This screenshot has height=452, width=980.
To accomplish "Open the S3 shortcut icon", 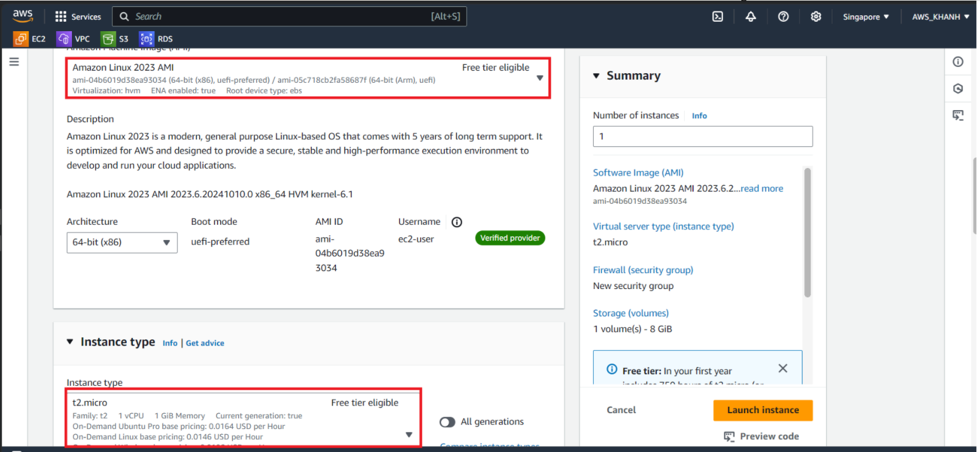I will coord(108,38).
